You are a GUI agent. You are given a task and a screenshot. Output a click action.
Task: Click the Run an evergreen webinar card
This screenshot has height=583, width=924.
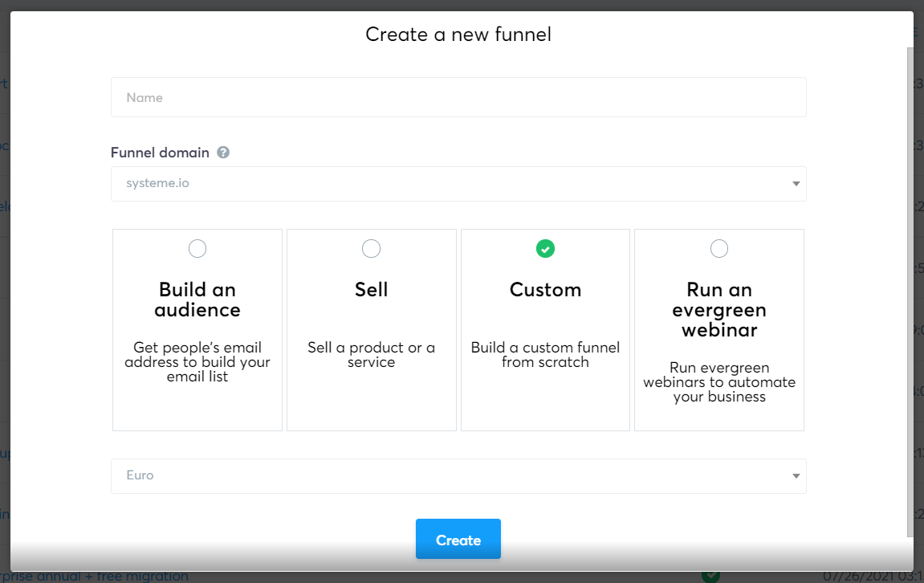coord(718,329)
